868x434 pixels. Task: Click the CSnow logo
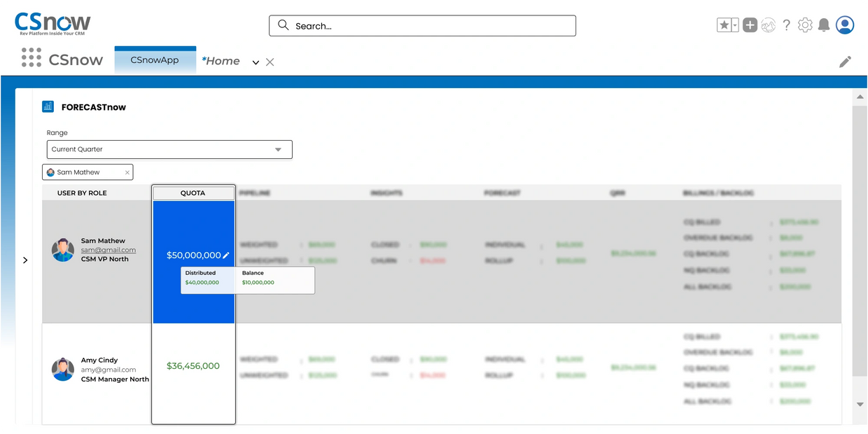[52, 24]
